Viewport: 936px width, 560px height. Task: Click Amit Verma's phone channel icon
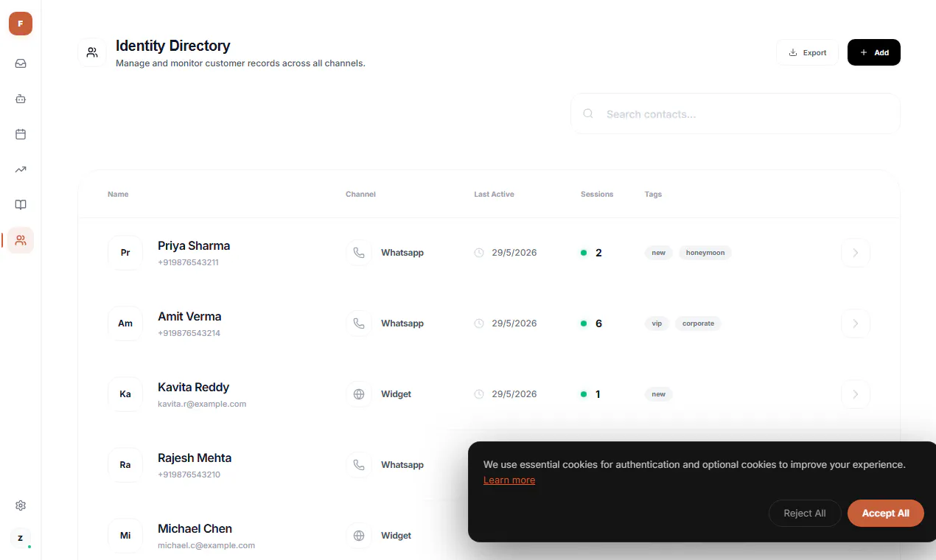(359, 323)
